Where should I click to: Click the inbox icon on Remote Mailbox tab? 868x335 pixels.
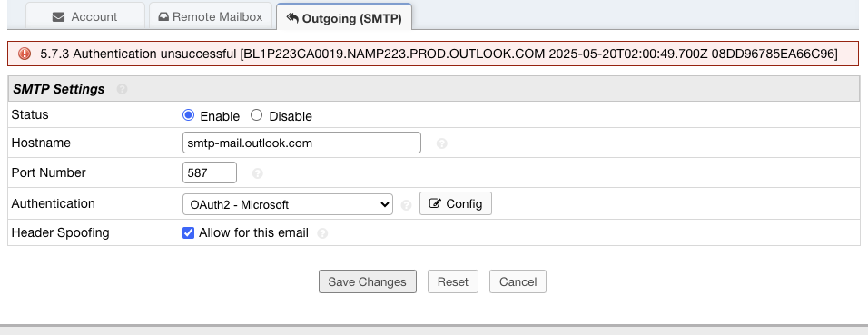163,17
